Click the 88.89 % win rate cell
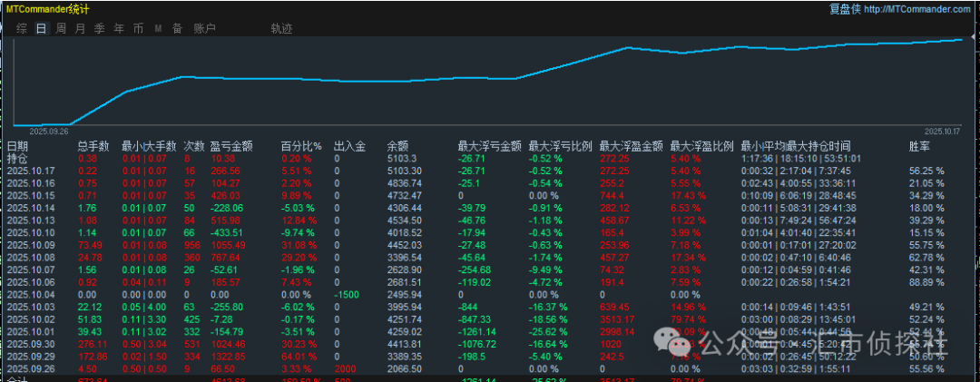Screen dimensions: 980x382 [x=926, y=281]
